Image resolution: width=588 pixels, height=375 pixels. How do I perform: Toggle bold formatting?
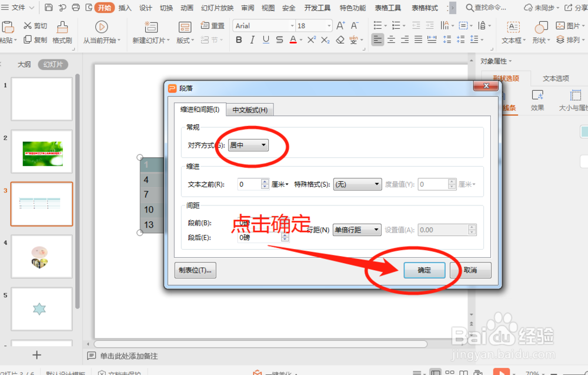coord(239,39)
